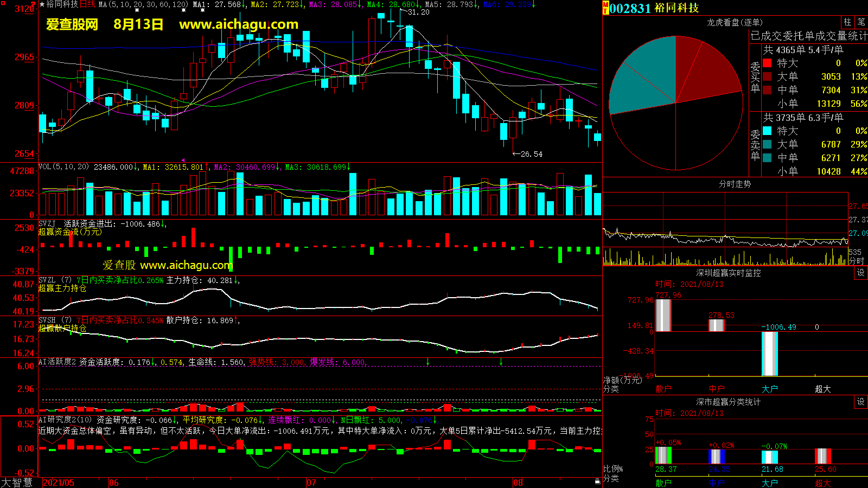This screenshot has width=868, height=488.
Task: Click the bright red 特大 buy order swatch
Action: [767, 63]
